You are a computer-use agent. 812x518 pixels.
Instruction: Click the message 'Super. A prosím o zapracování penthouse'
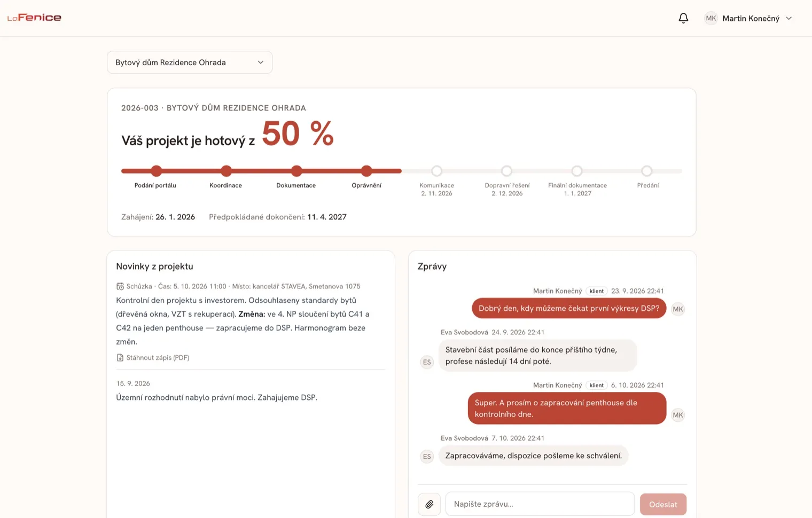tap(567, 409)
